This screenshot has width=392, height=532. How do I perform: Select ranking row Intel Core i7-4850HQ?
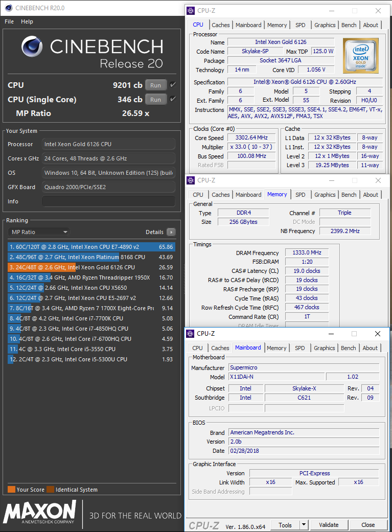click(x=91, y=329)
